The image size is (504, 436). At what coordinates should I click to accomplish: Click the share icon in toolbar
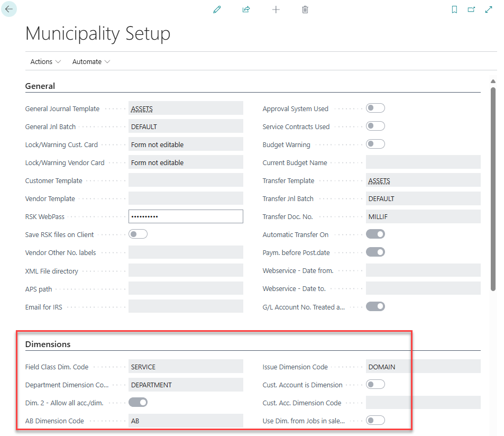246,10
